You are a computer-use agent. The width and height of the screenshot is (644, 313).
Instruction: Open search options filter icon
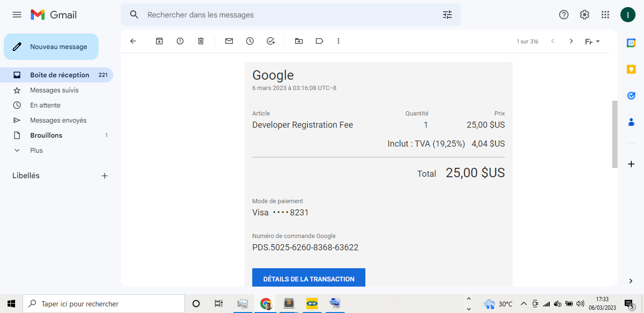tap(447, 15)
